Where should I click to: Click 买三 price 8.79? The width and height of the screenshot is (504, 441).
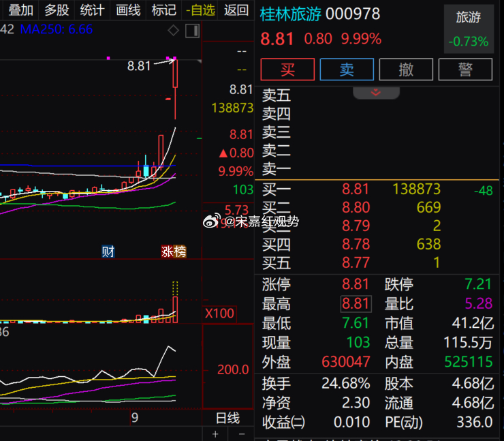(x=356, y=226)
